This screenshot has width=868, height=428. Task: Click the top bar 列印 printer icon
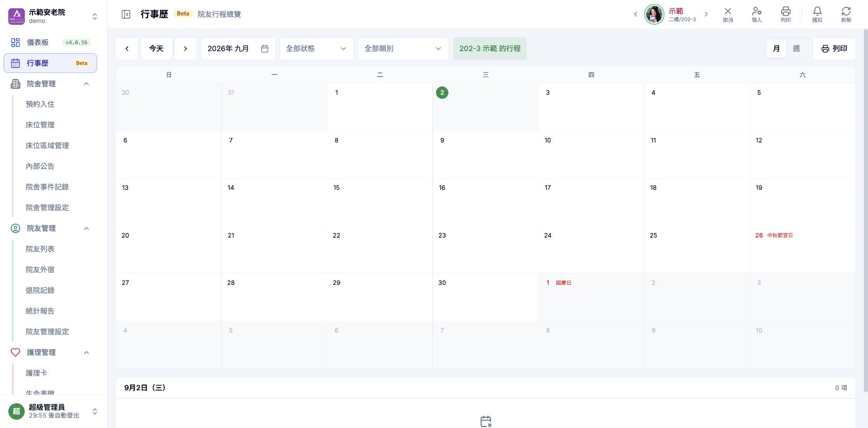[785, 14]
